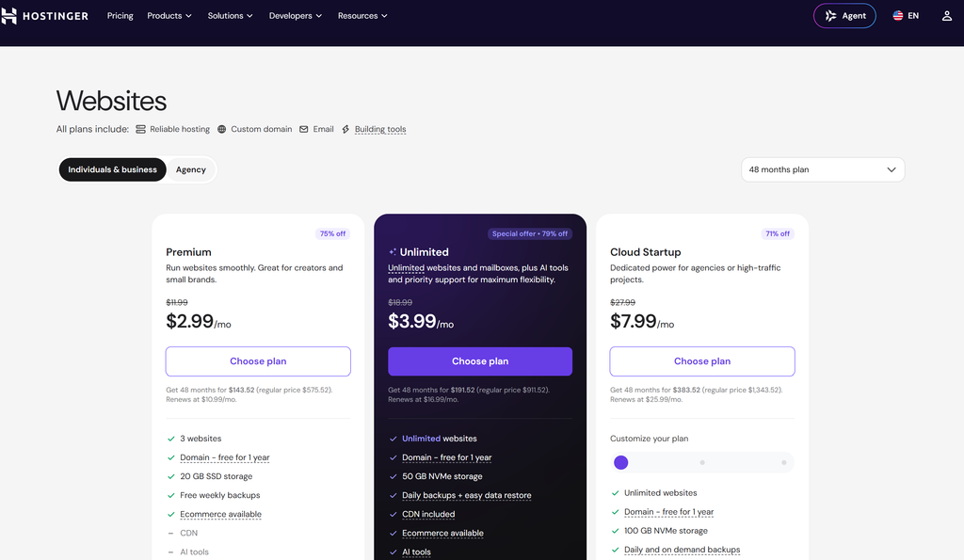This screenshot has width=964, height=560.
Task: Click Domain - free for 1 year in Cloud Startup
Action: click(669, 512)
